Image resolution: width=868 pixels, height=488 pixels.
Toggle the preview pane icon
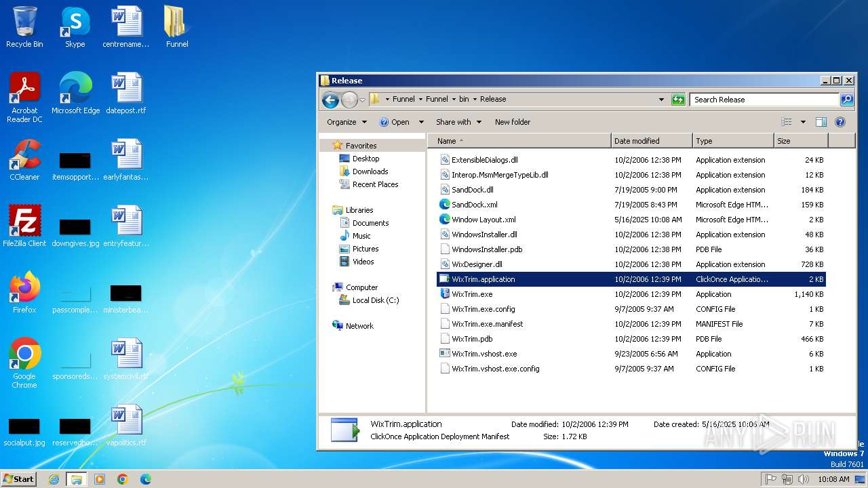[x=821, y=122]
